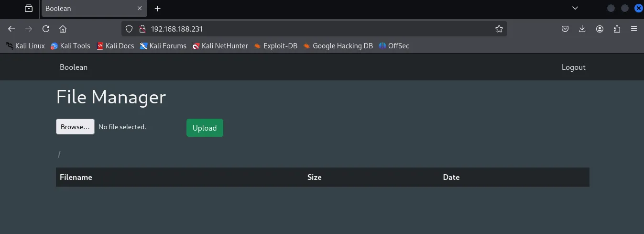
Task: Open the hamburger application menu
Action: [634, 29]
